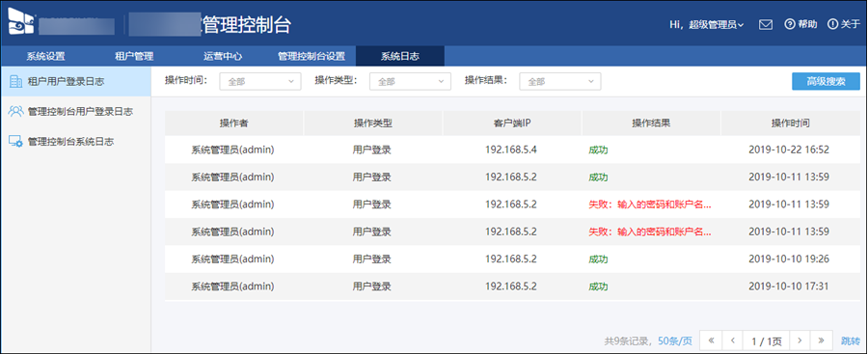
Task: Switch to the 租户管理 tab
Action: pos(134,56)
